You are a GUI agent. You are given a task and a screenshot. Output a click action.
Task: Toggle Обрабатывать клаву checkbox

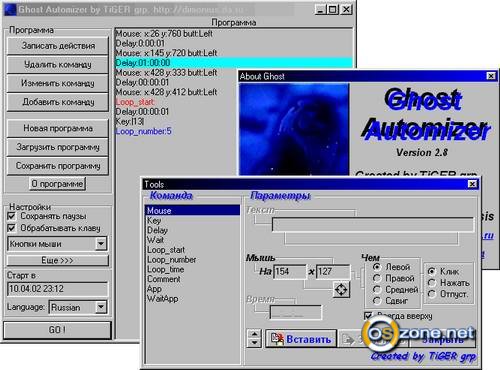coord(11,228)
